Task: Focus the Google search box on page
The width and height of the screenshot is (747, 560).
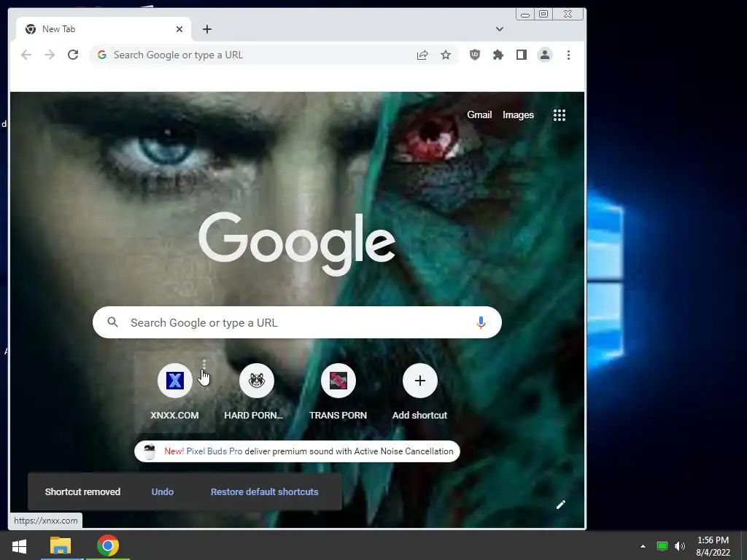Action: click(x=297, y=322)
